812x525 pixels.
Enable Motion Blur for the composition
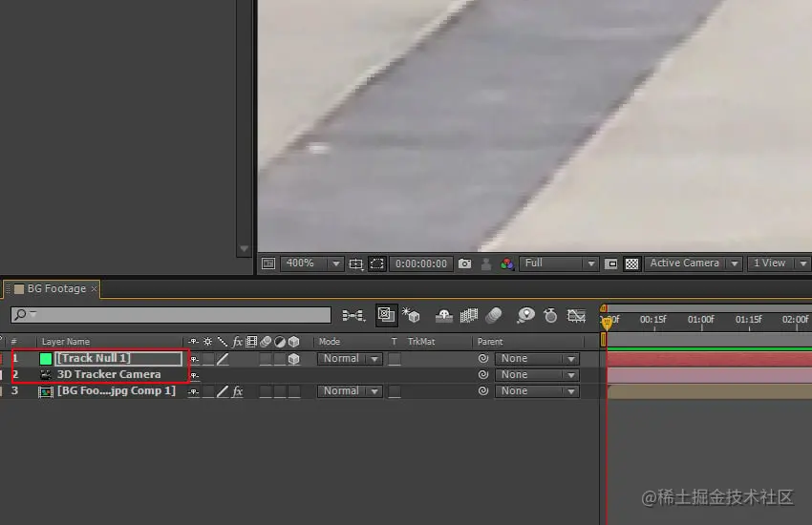(494, 315)
